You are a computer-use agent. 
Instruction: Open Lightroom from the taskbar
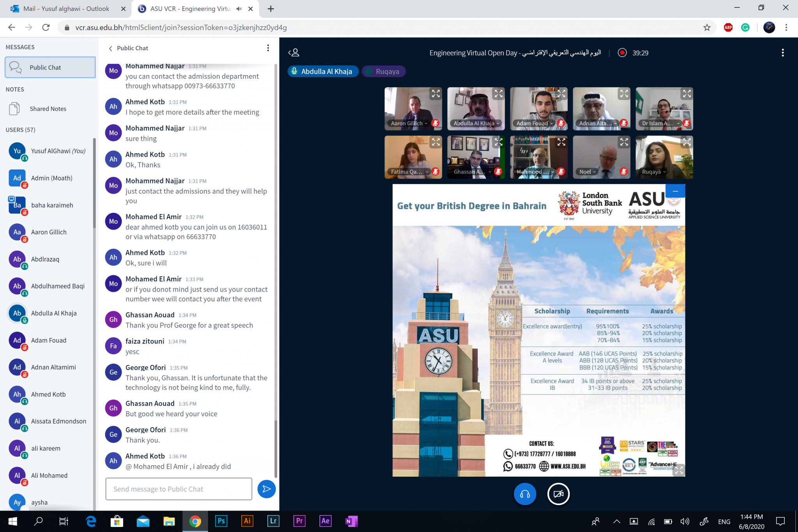tap(273, 521)
